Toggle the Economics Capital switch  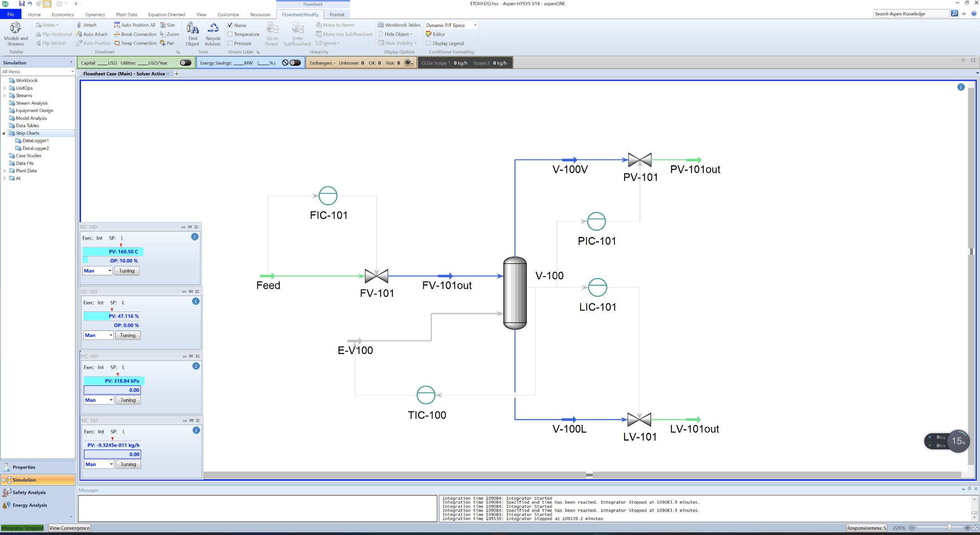185,63
